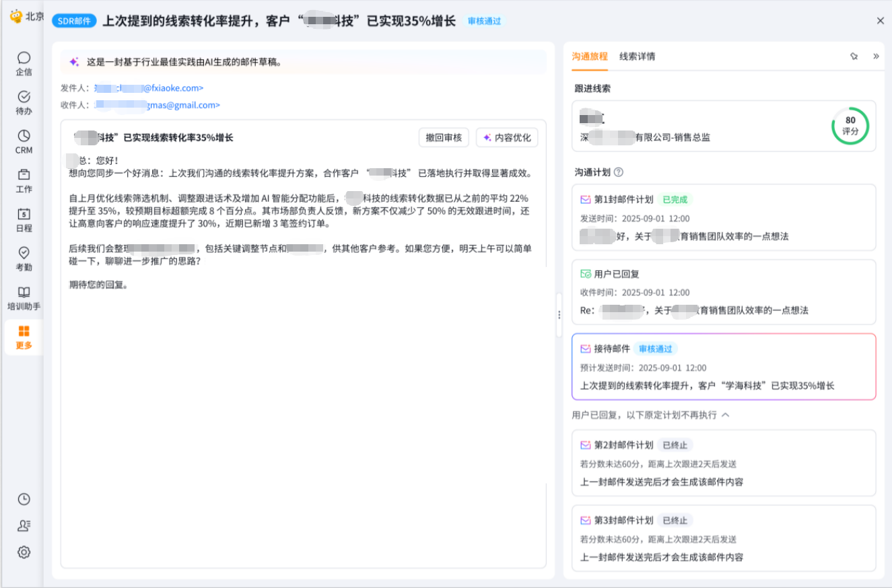The image size is (892, 588).
Task: Toggle the pin icon on the 沟通旅程 panel
Action: 854,57
